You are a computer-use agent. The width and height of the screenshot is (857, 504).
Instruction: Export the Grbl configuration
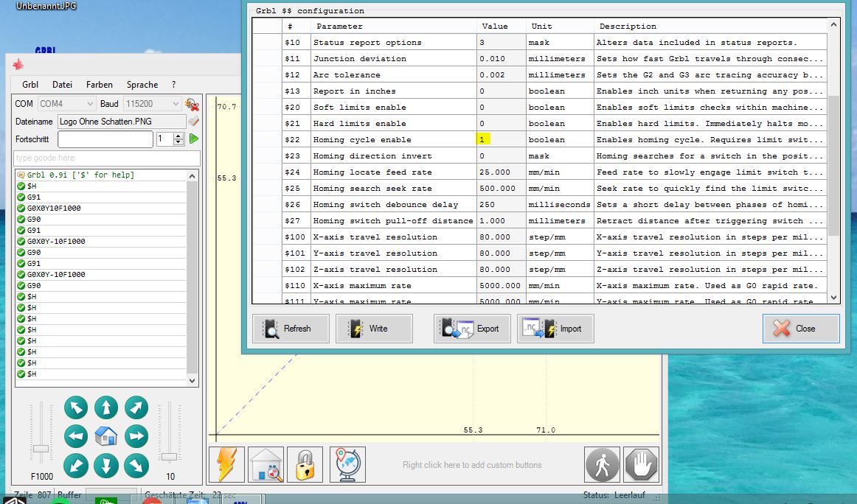pos(472,329)
